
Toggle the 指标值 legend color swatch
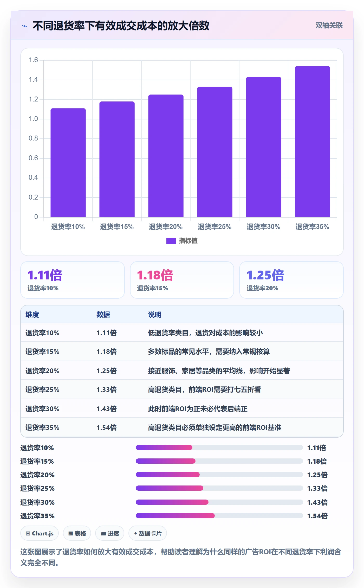[171, 241]
